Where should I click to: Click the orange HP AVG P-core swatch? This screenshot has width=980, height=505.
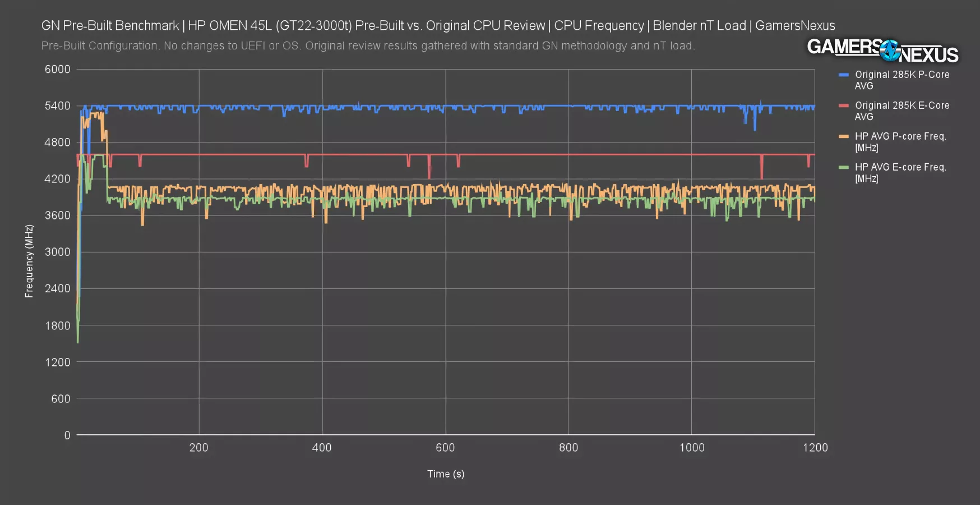coord(843,136)
